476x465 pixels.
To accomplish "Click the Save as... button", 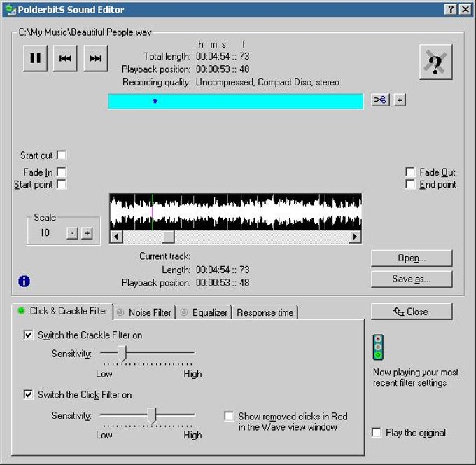I will [412, 279].
